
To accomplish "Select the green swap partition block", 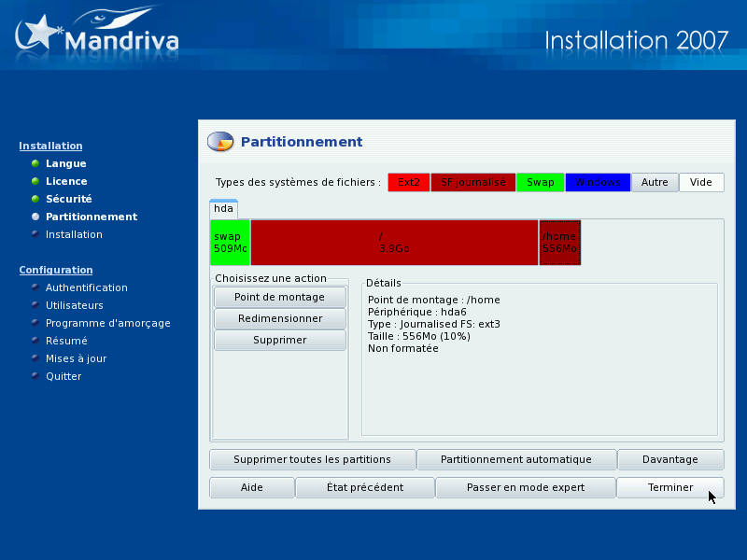I will point(230,243).
